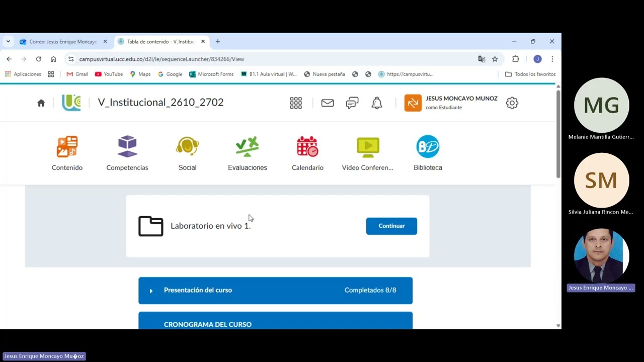The width and height of the screenshot is (644, 362).
Task: Open the notifications bell icon
Action: [x=377, y=103]
